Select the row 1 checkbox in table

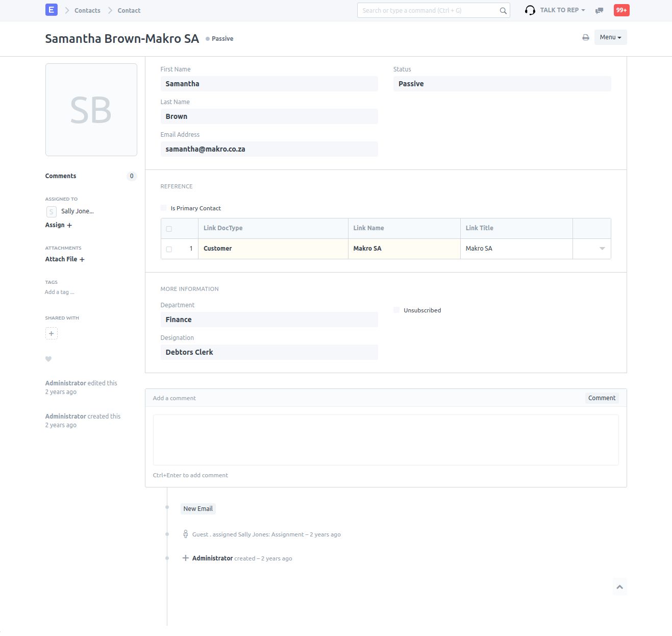(x=169, y=249)
